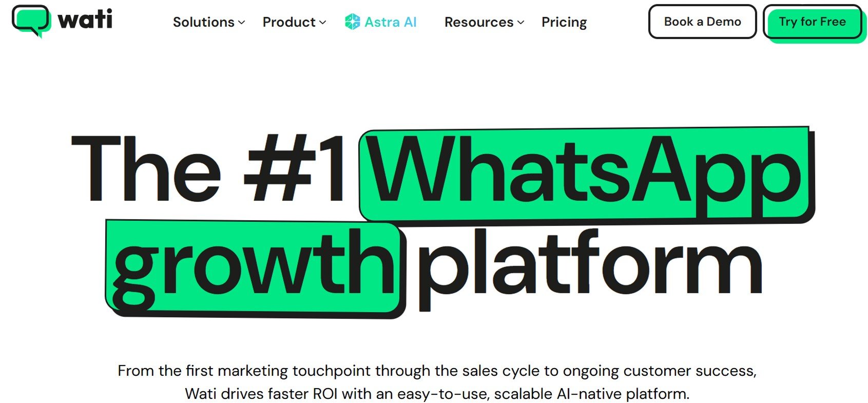Image resolution: width=868 pixels, height=403 pixels.
Task: Expand the chevron beside Product
Action: pos(323,23)
